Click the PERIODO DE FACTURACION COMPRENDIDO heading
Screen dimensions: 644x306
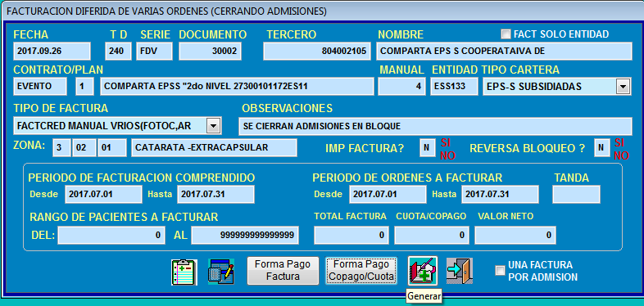141,178
